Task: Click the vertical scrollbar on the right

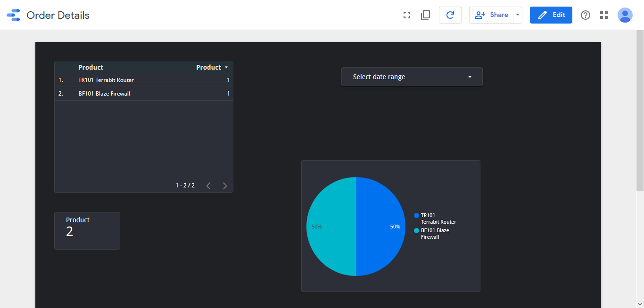Action: point(640,113)
